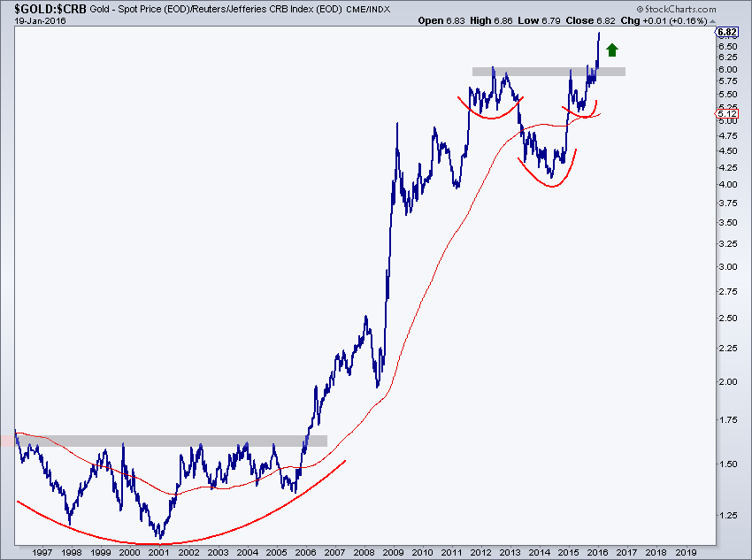Click the 2006 year axis label
Viewport: 752px width, 560px height.
point(305,553)
